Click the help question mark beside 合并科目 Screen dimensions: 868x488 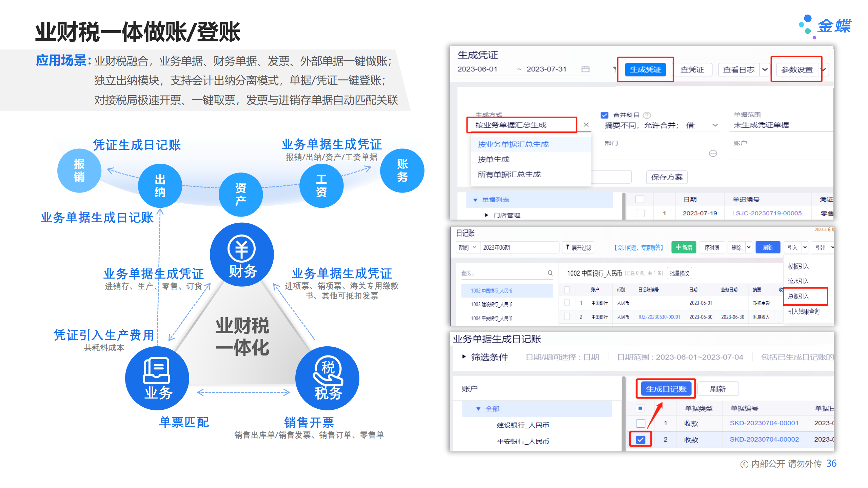[x=647, y=115]
